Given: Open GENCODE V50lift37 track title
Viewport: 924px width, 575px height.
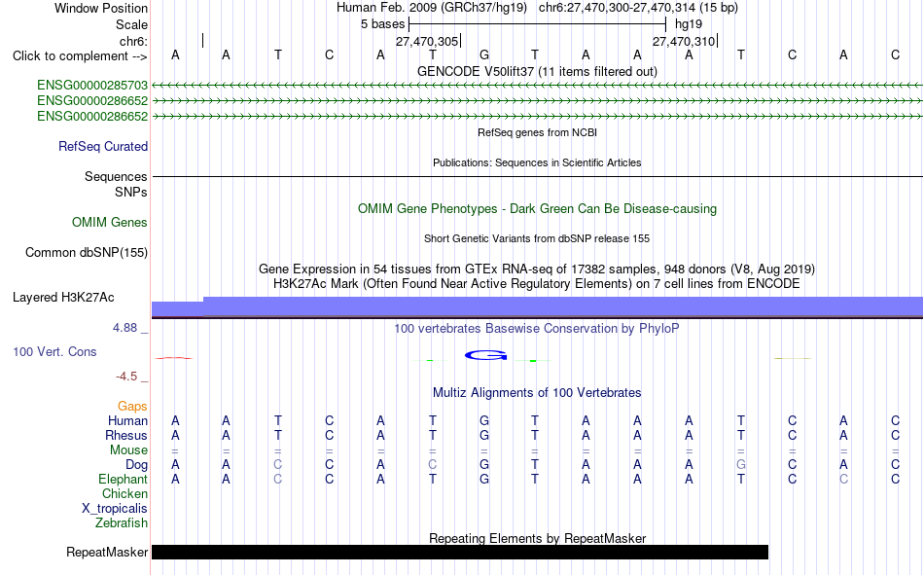Looking at the screenshot, I should click(x=537, y=71).
